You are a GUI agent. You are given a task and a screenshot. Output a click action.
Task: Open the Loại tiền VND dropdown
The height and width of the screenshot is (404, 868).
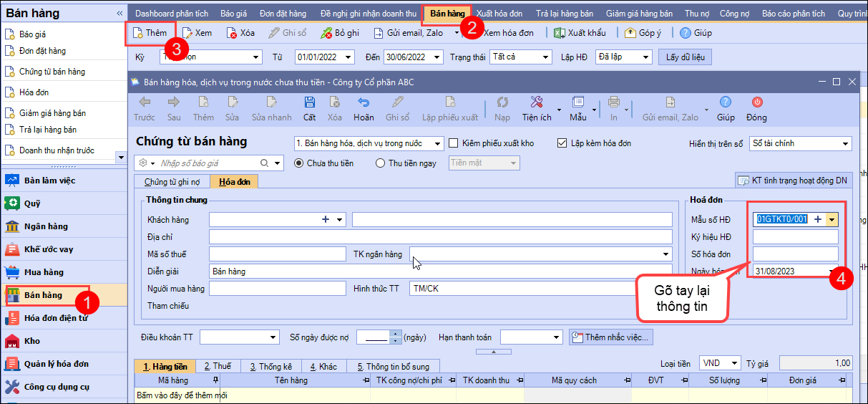point(734,363)
